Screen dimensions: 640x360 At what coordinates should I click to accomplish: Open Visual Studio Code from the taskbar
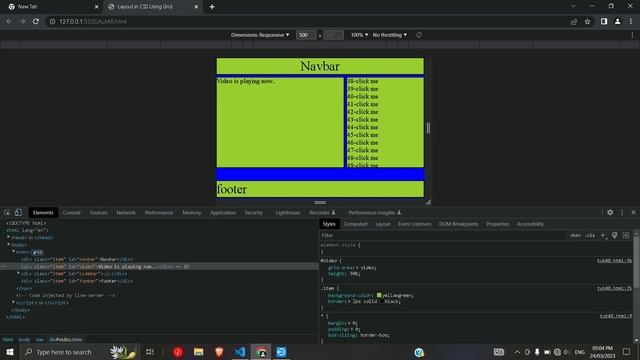point(240,352)
